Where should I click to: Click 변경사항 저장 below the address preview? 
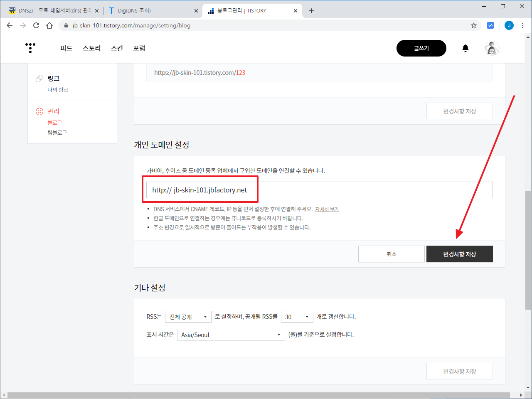click(460, 111)
